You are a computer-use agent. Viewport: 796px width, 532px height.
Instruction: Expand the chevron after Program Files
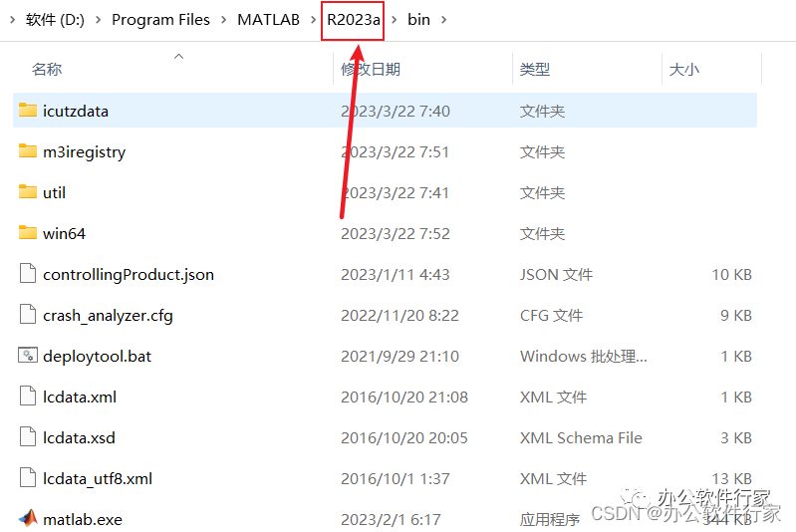coord(223,19)
